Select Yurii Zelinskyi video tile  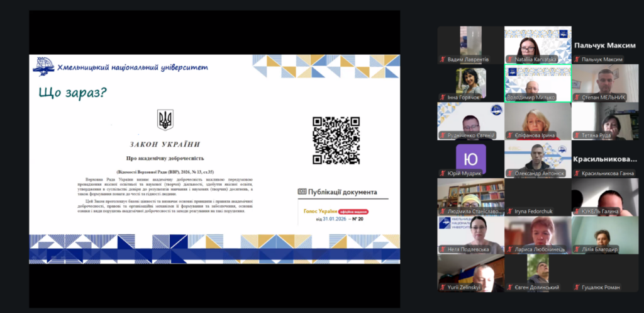tap(470, 273)
